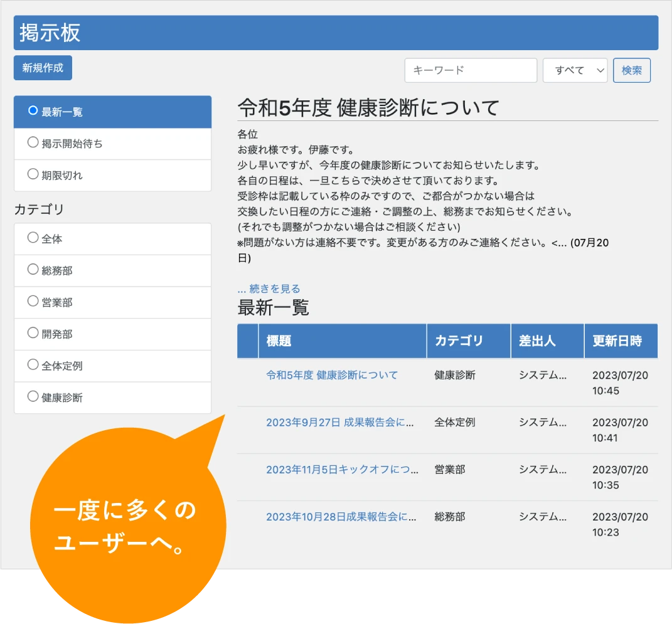Select the 期限切れ radio option

[33, 175]
